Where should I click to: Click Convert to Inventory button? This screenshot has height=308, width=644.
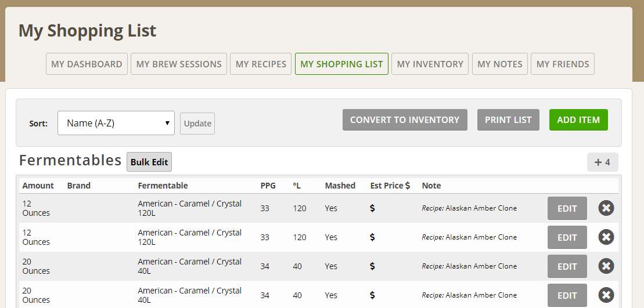click(405, 119)
